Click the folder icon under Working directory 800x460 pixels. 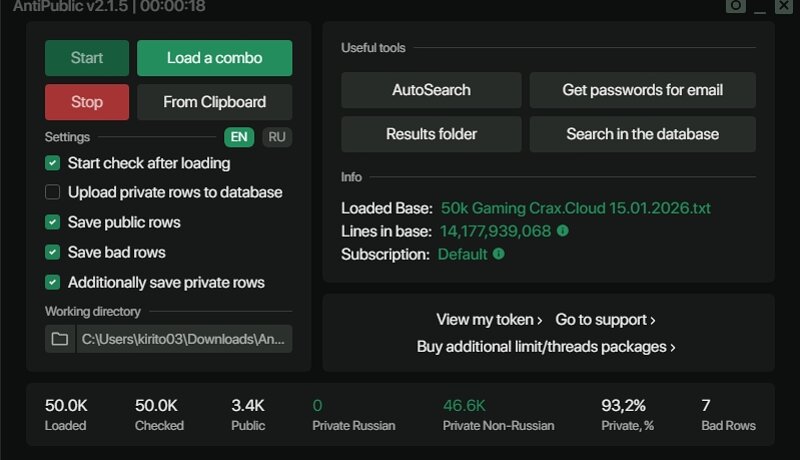[x=60, y=339]
